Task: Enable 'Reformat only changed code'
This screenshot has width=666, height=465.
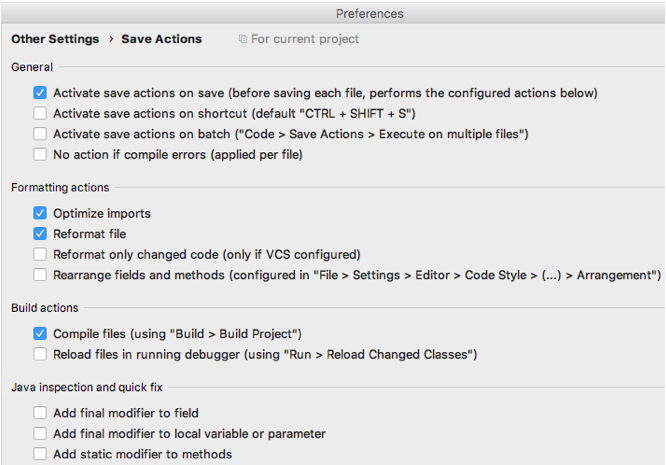Action: (40, 254)
